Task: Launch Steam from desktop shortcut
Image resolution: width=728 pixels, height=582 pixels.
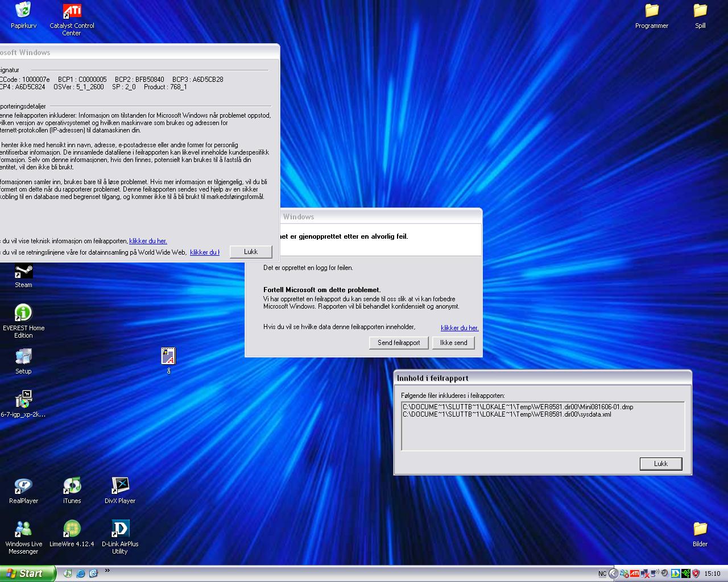Action: click(23, 276)
